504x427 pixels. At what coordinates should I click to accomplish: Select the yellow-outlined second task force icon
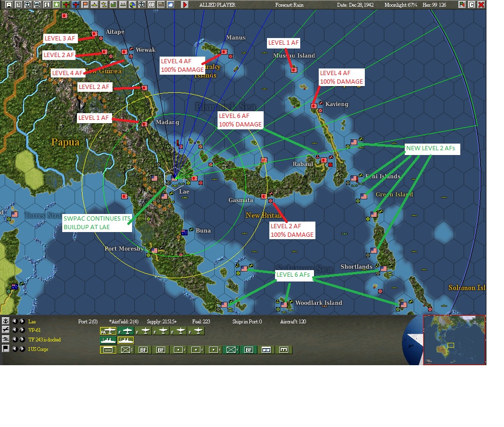coord(126,340)
